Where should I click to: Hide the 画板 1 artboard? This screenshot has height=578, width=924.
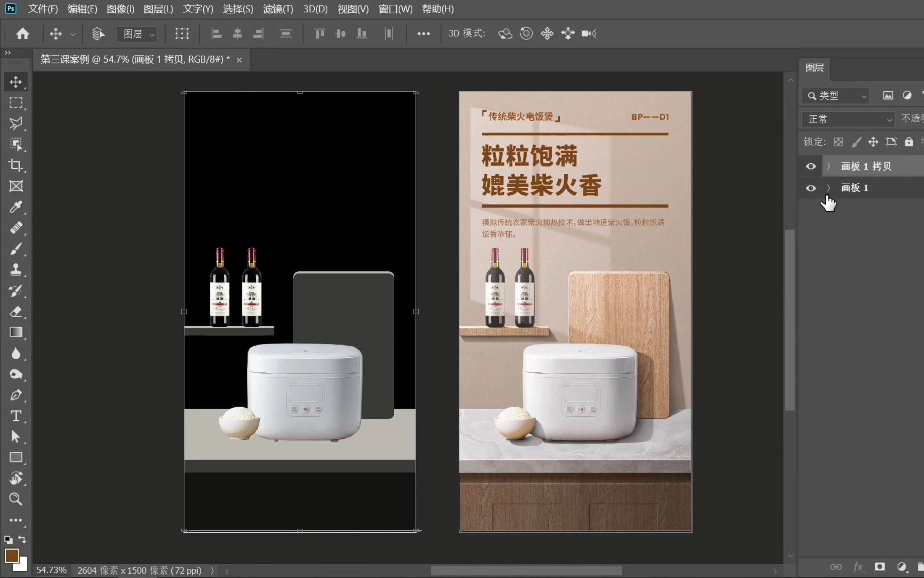tap(811, 188)
